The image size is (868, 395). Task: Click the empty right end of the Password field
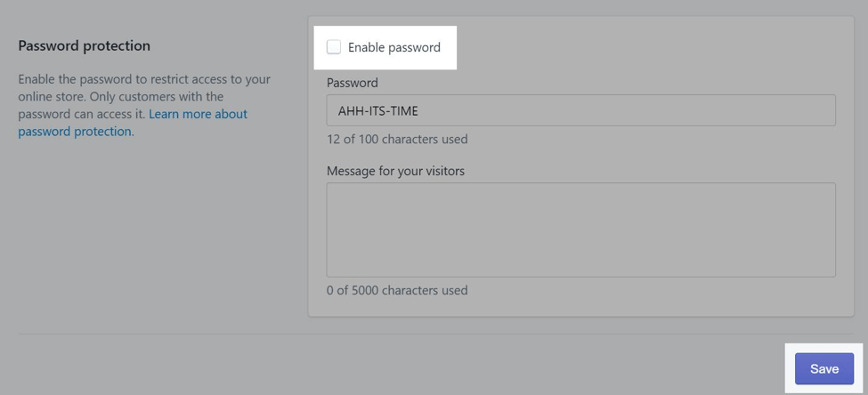(783, 110)
